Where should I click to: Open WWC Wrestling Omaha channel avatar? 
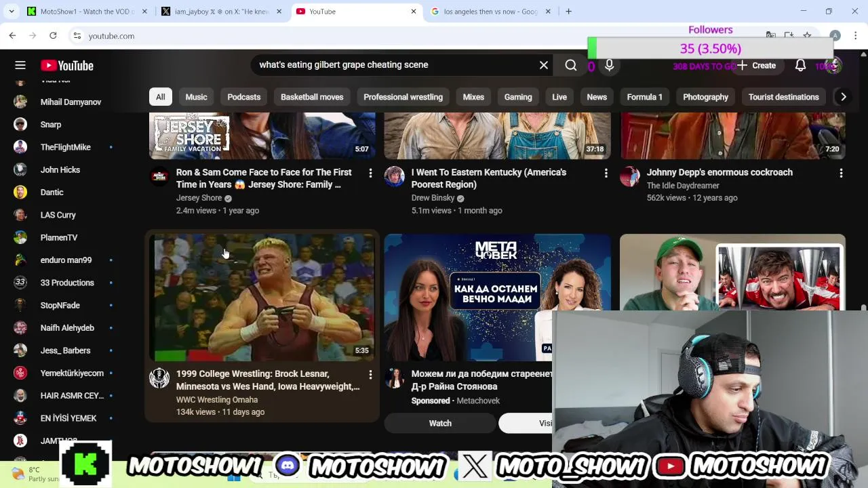coord(159,378)
